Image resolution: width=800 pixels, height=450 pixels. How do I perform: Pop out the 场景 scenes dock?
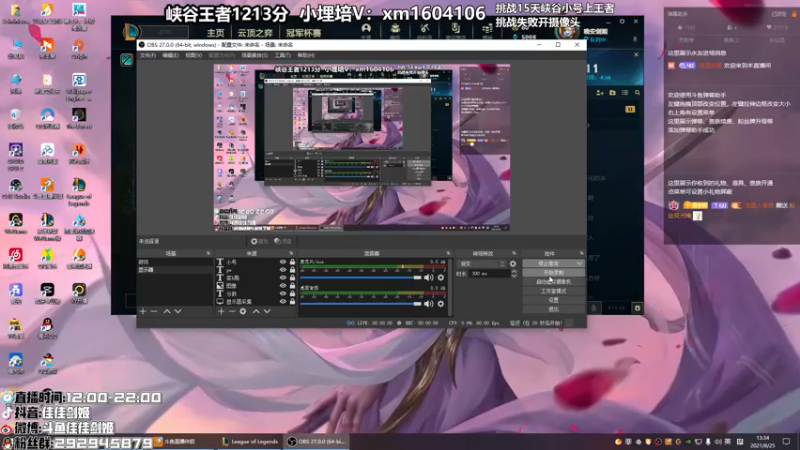(208, 253)
